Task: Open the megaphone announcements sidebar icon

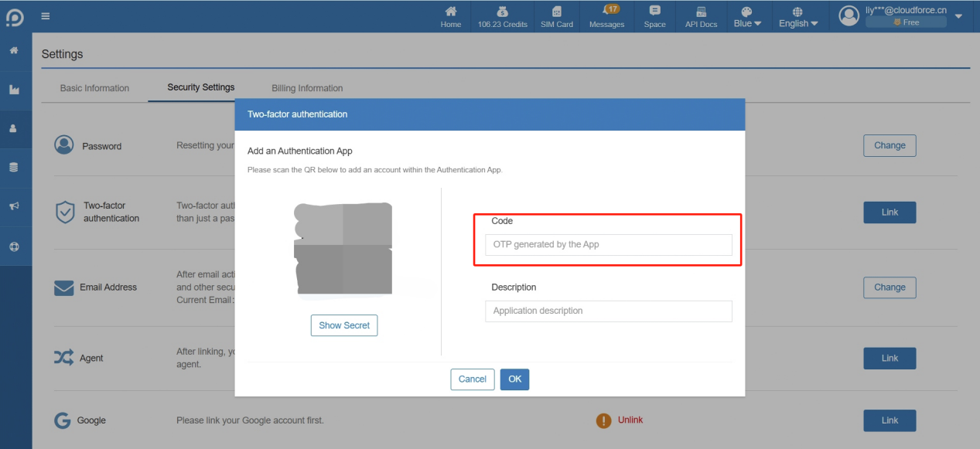Action: (14, 206)
